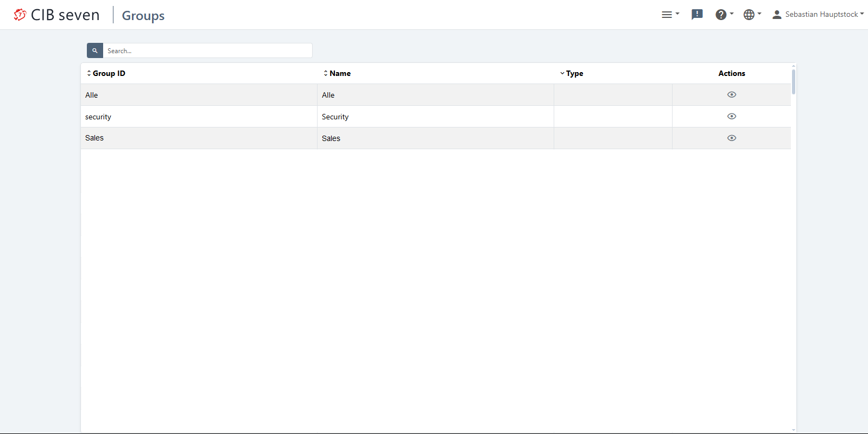The height and width of the screenshot is (434, 868).
Task: Open the help question mark menu
Action: pos(724,15)
